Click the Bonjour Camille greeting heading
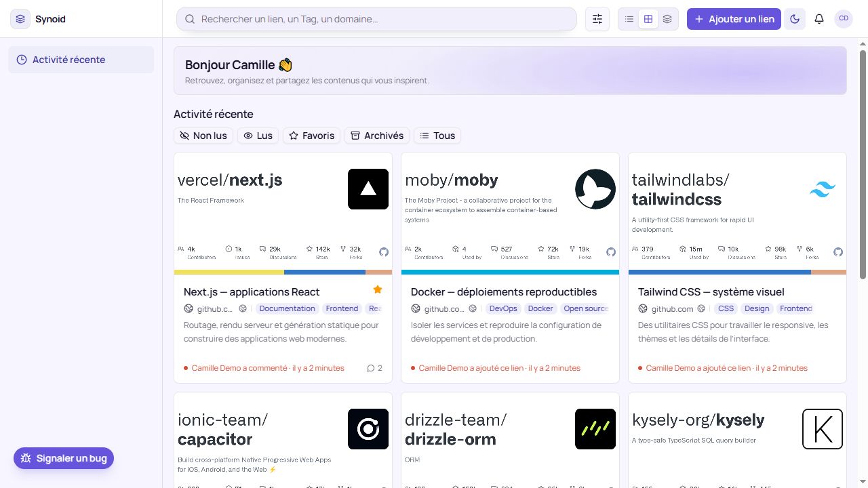Image resolution: width=868 pixels, height=488 pixels. pos(239,65)
